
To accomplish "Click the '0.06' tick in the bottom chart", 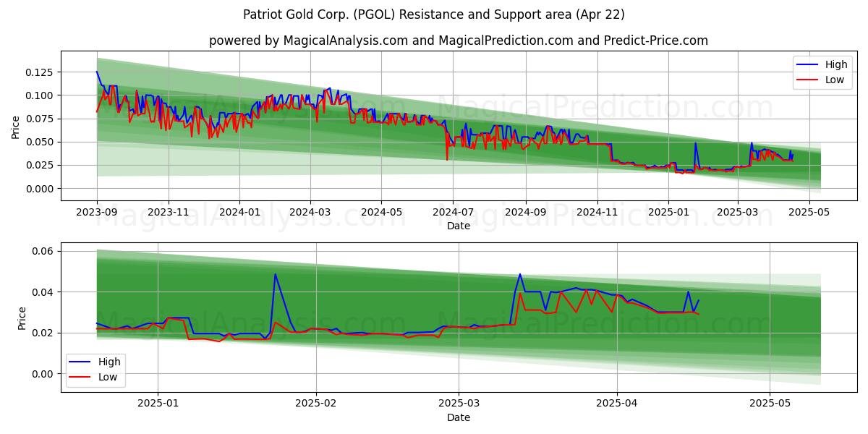I will click(43, 251).
